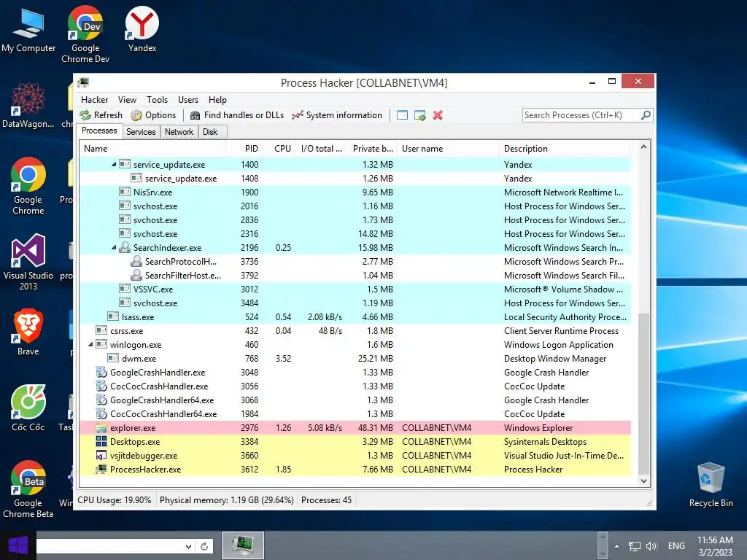The height and width of the screenshot is (560, 747).
Task: Click the search magnifier icon
Action: coord(646,115)
